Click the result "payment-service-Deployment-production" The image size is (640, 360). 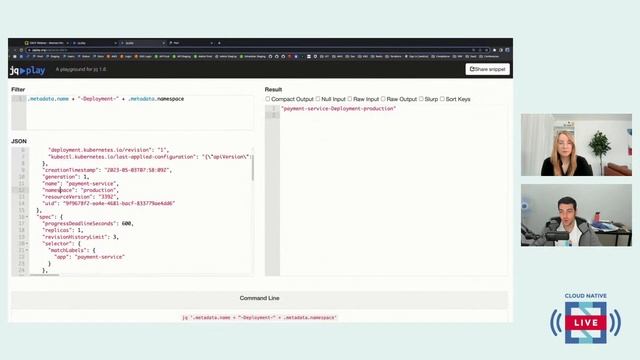338,109
